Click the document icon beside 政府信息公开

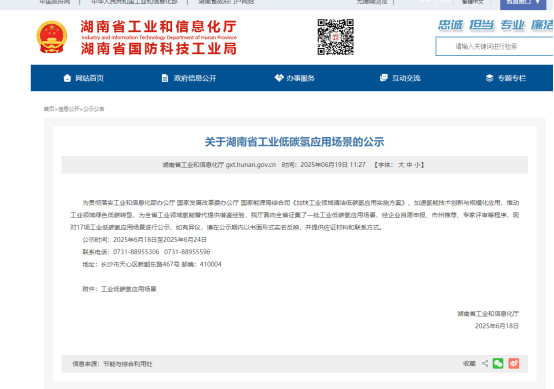pyautogui.click(x=165, y=78)
